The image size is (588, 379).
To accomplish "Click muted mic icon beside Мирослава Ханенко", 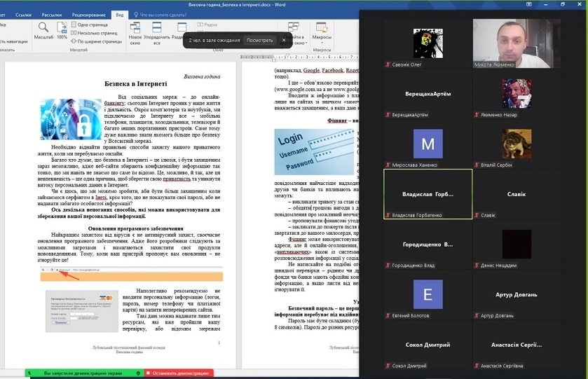I will click(x=388, y=165).
